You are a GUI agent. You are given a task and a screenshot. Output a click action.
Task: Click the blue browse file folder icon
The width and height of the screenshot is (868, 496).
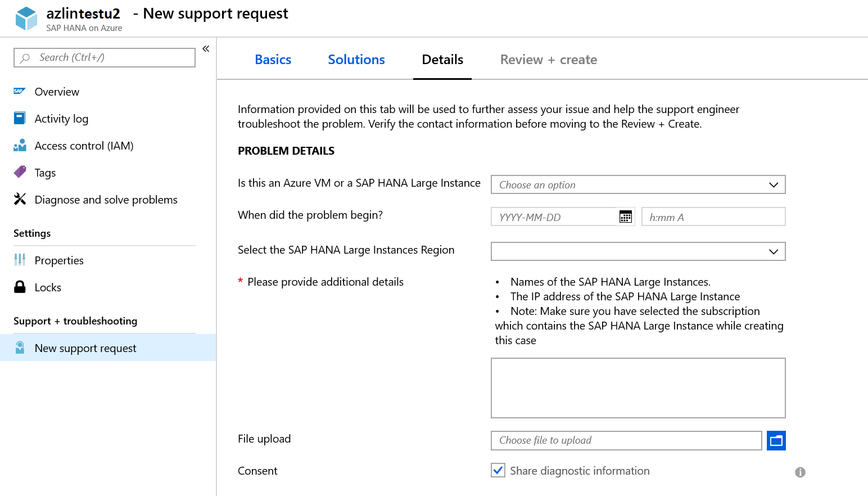776,441
